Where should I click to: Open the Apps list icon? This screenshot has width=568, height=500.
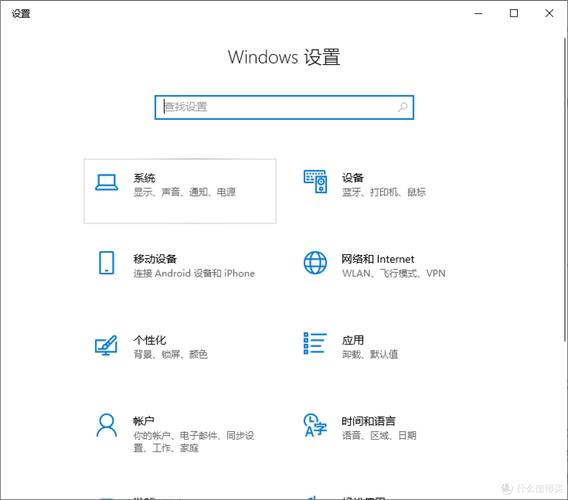pos(315,343)
